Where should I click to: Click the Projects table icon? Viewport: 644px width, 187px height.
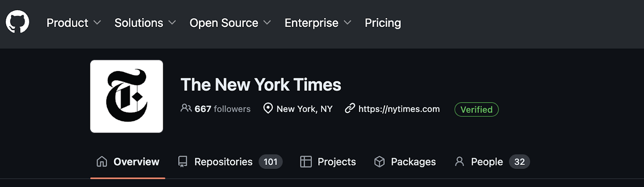306,162
